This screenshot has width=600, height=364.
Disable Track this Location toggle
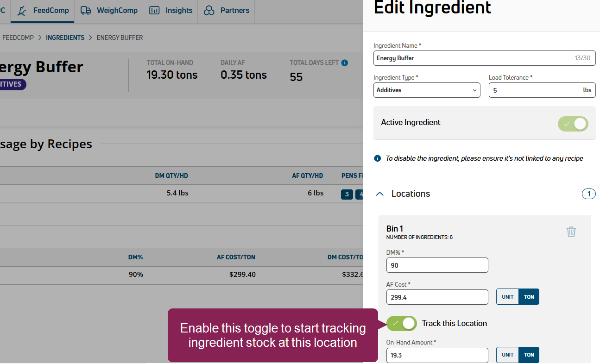pos(401,323)
